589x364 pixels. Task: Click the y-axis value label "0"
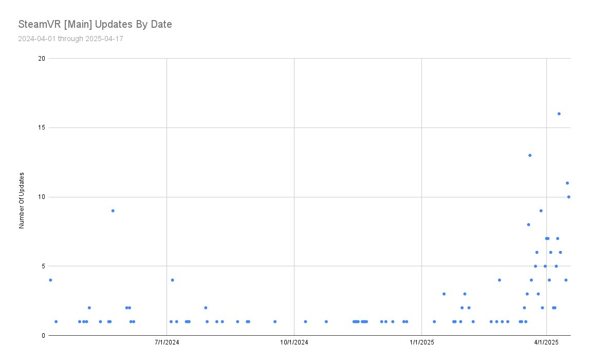44,336
